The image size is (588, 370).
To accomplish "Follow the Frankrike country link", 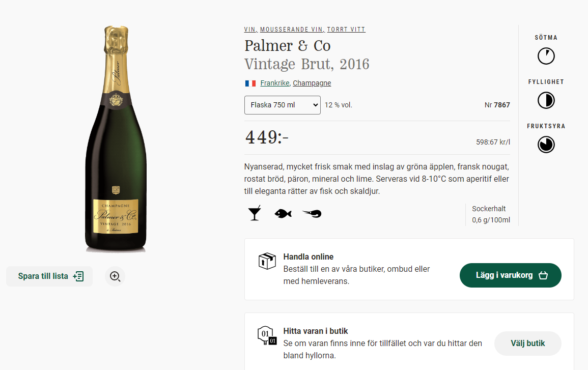I will [275, 83].
